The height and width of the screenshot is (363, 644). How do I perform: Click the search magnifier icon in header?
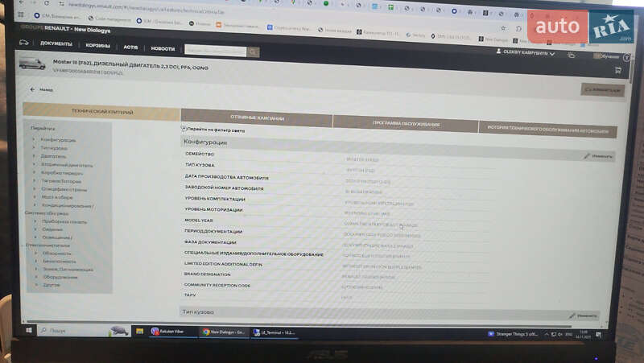click(254, 52)
